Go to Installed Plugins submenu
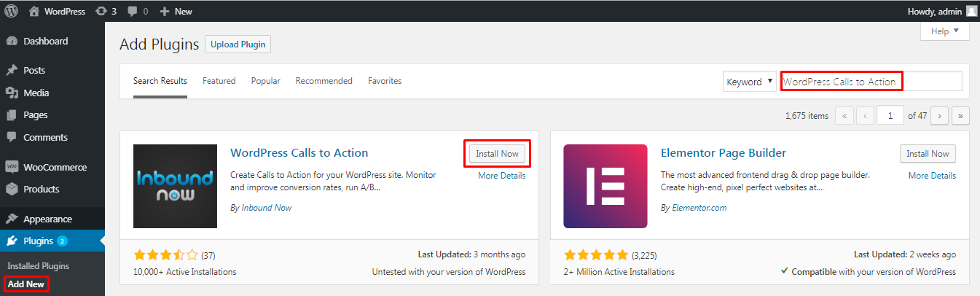 [38, 266]
